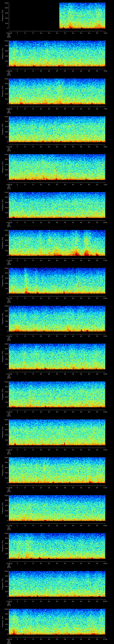Click the 14:00 end time label
114x644 pixels.
coord(105,374)
